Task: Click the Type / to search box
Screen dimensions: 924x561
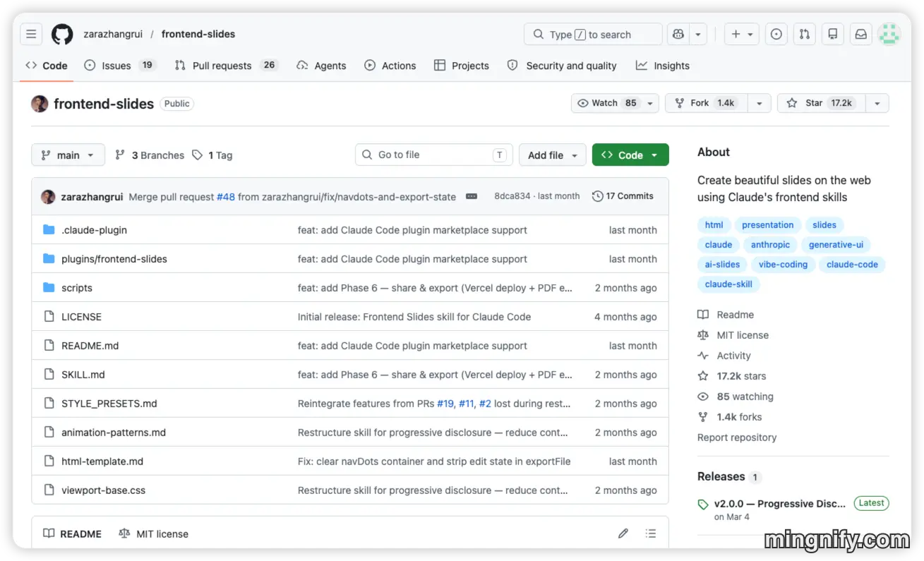Action: 593,34
